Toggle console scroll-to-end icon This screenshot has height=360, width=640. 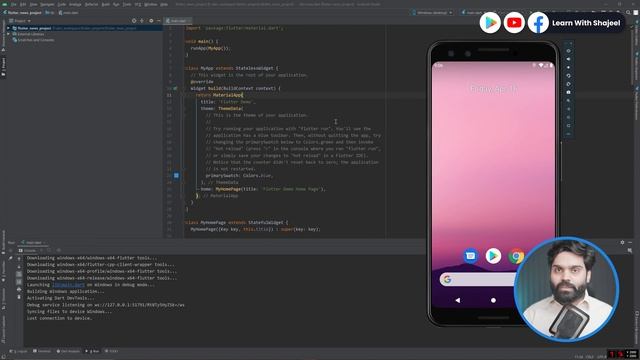(19, 282)
